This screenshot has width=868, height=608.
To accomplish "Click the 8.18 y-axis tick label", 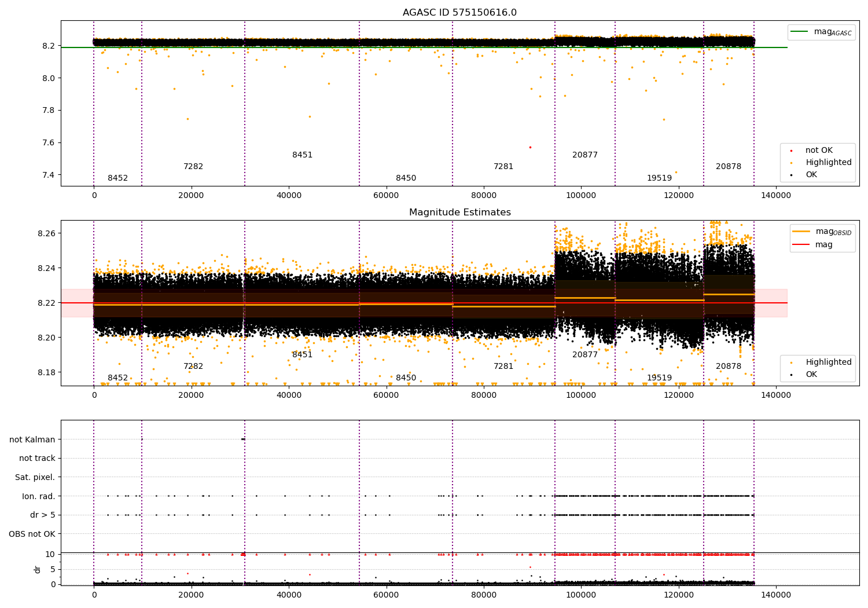I will [46, 372].
